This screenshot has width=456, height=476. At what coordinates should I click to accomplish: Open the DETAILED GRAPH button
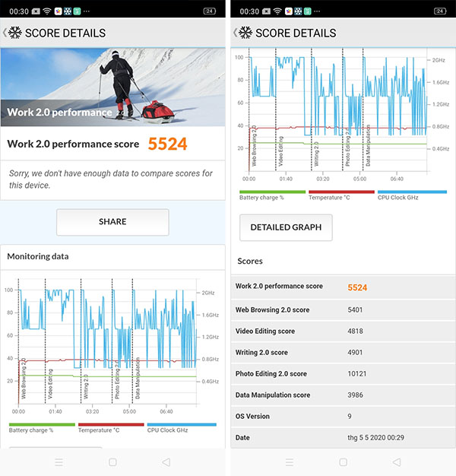pyautogui.click(x=286, y=227)
